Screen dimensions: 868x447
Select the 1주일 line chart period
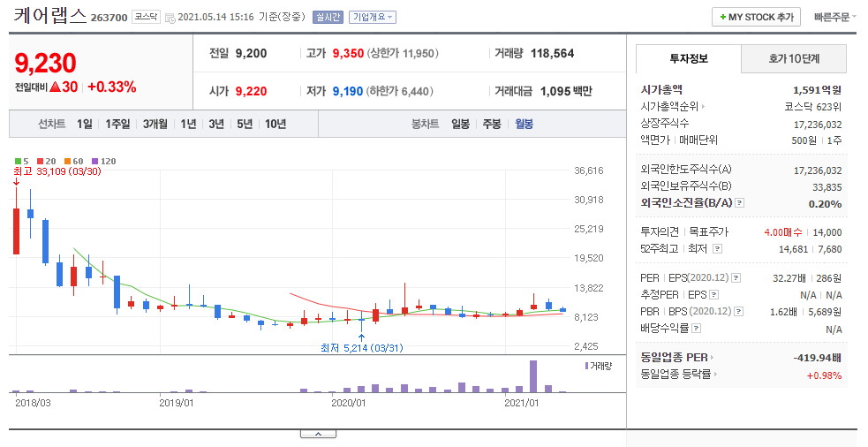pos(117,124)
